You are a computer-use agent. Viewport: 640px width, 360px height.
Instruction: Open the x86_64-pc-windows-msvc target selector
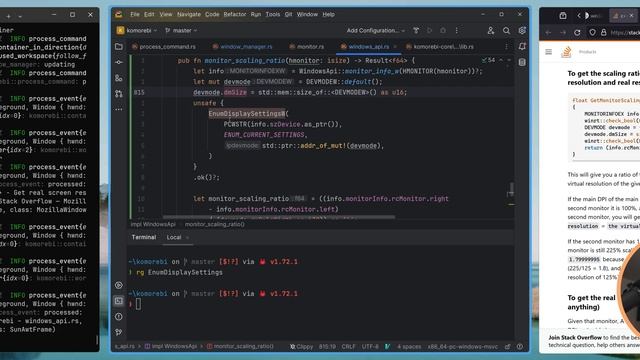coord(462,347)
